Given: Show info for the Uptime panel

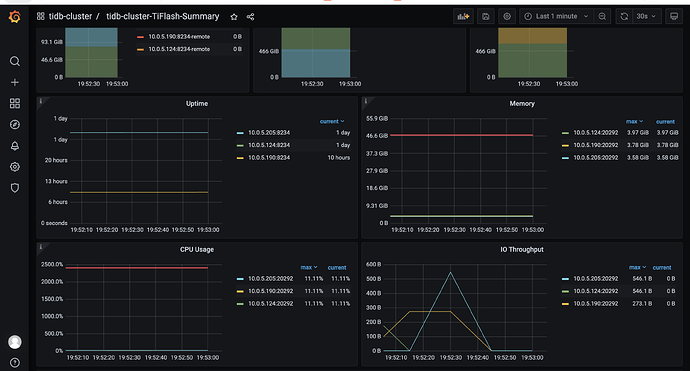Looking at the screenshot, I should pyautogui.click(x=40, y=101).
